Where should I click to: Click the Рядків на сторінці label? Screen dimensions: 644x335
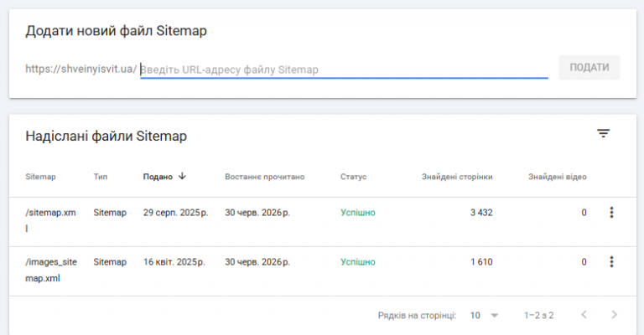point(417,315)
